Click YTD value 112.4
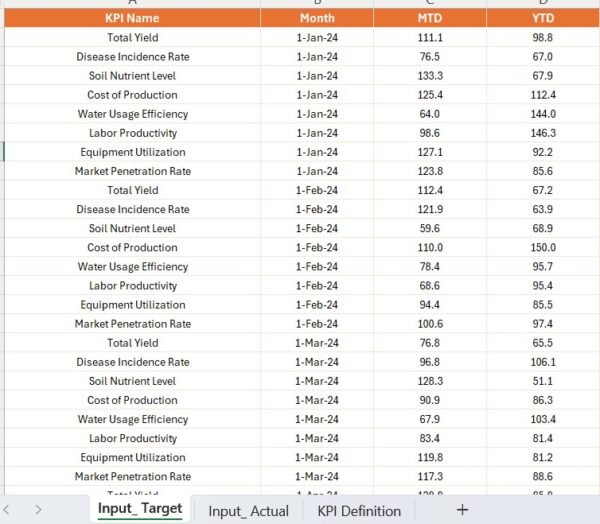 (543, 95)
